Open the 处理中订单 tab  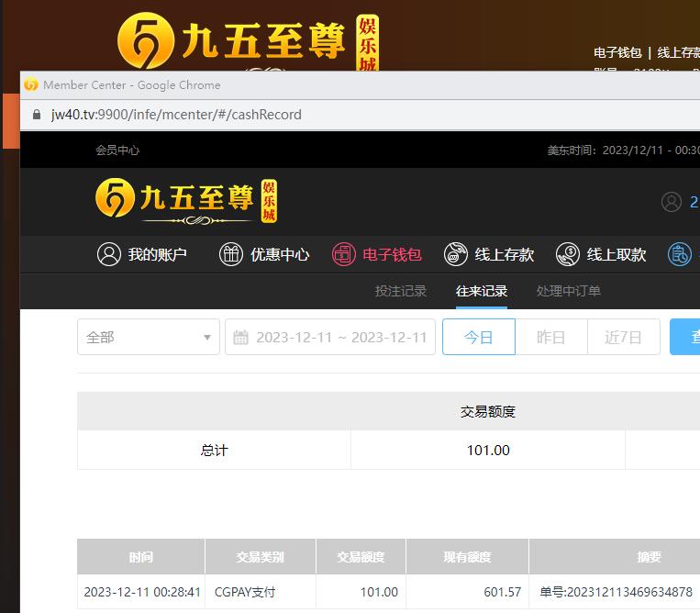click(568, 291)
